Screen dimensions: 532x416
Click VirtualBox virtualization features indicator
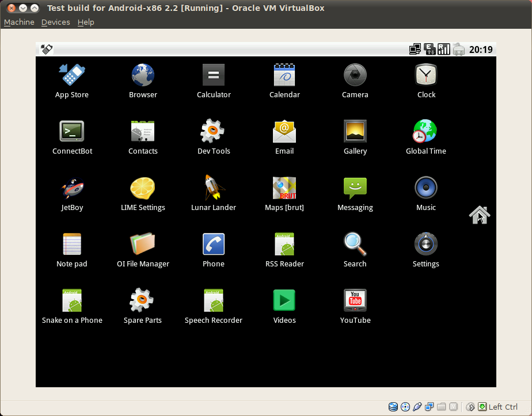click(x=453, y=407)
